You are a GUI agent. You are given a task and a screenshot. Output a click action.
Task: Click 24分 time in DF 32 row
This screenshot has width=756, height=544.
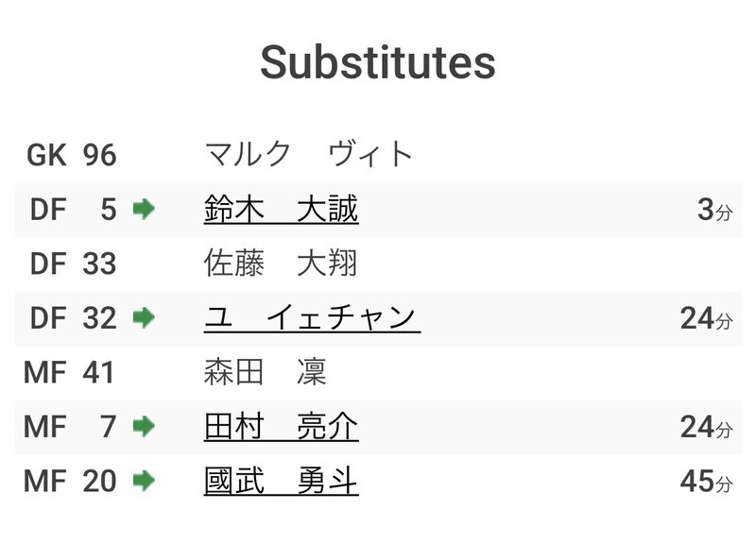(706, 318)
